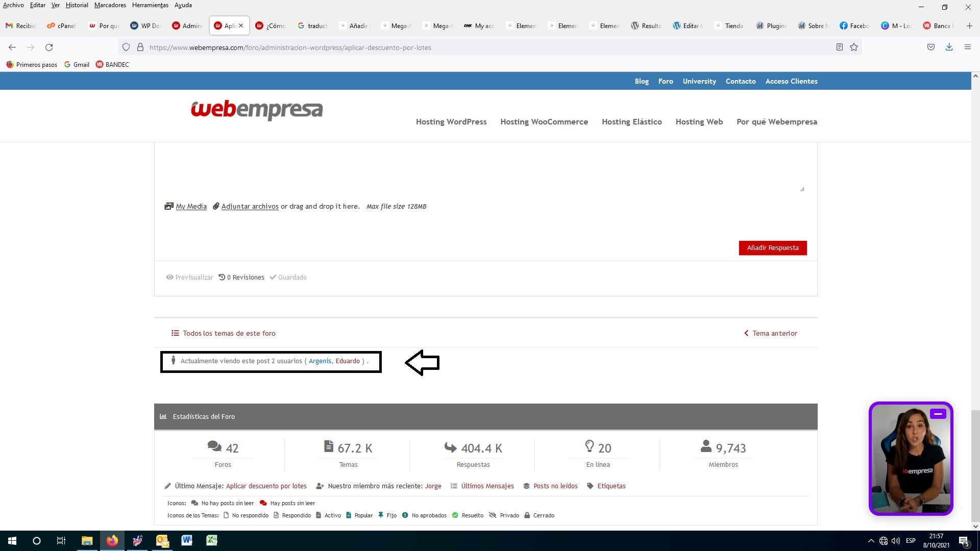
Task: Open the Firefox downloads panel
Action: pos(949,47)
